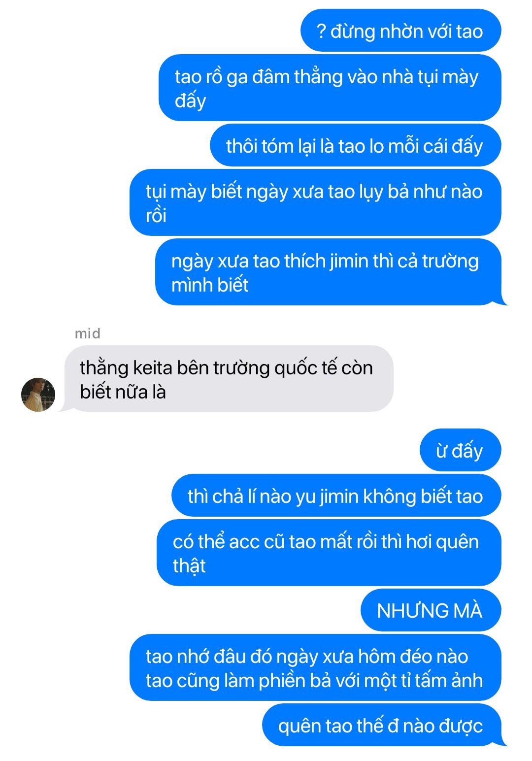Screen dimensions: 532x761
Task: Click the word 'đấy' ending the second bubble
Action: (x=190, y=101)
